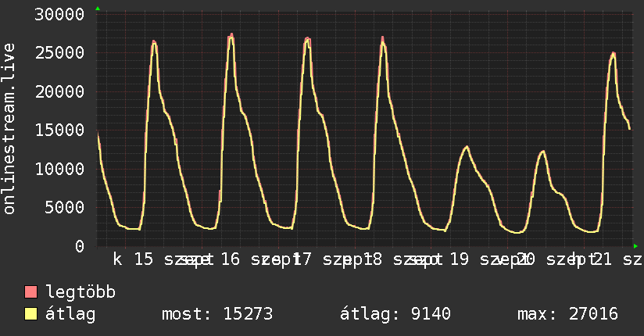Click the y-axis label 30000
Screen dimensions: 644x336
[59, 15]
